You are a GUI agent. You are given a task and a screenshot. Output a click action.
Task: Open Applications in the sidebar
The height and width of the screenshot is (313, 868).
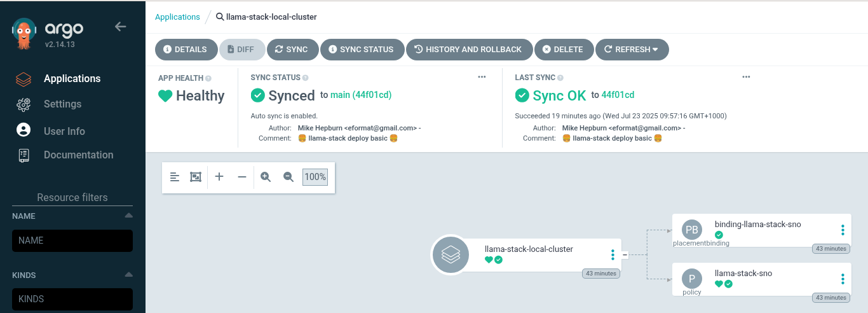click(72, 79)
